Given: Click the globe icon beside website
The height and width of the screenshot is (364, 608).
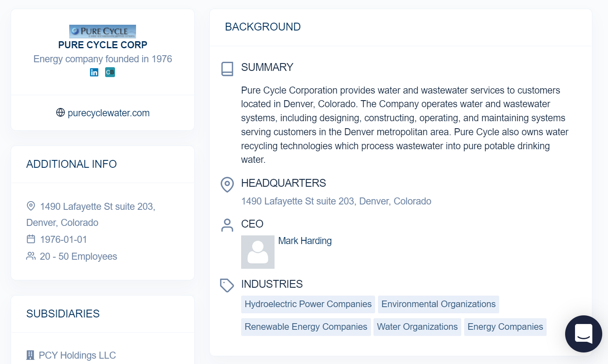Looking at the screenshot, I should [x=61, y=113].
